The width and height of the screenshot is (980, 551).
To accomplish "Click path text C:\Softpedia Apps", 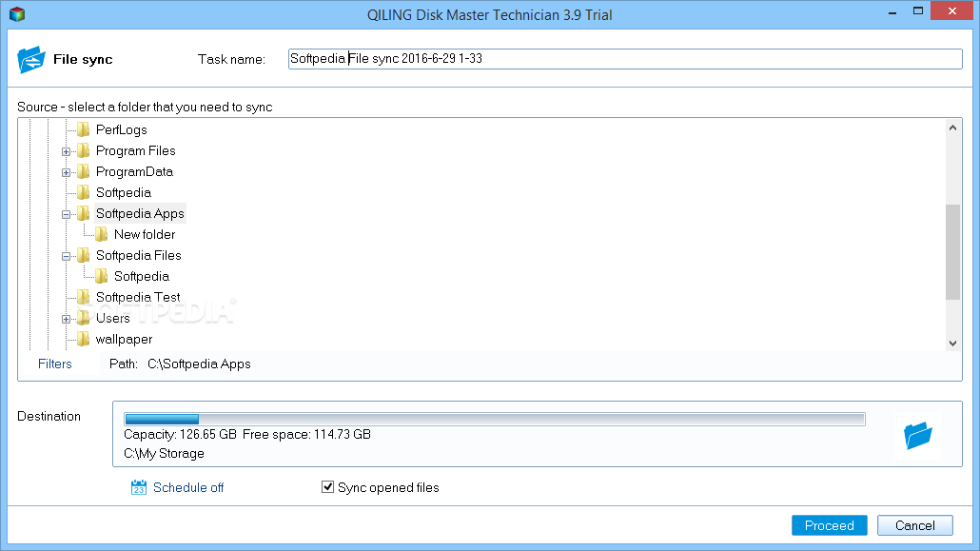I will pos(199,364).
